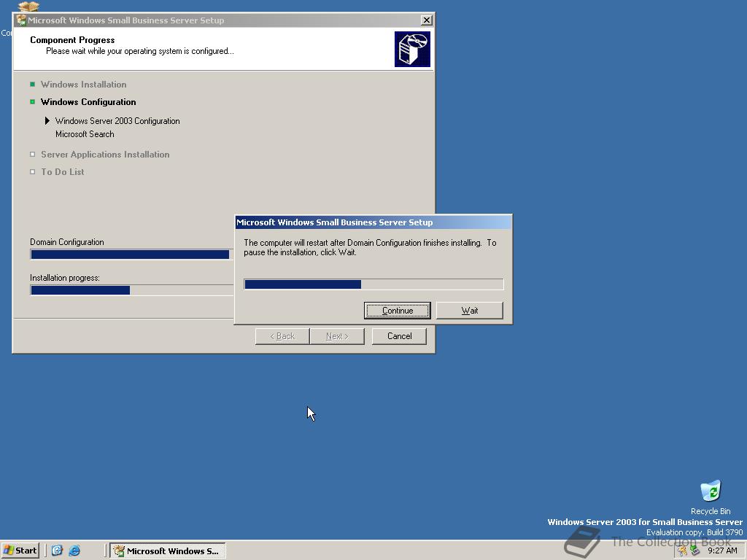
Task: Click the disabled Next button
Action: point(337,336)
